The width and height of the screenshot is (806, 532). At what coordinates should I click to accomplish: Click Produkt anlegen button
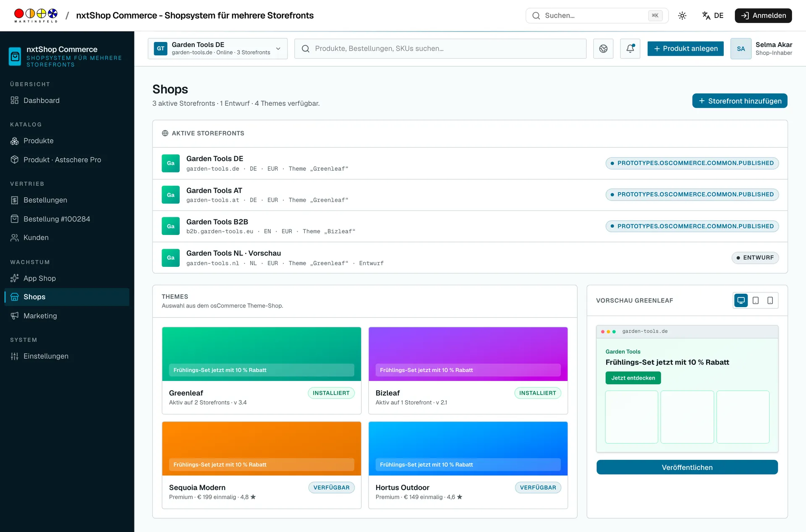tap(686, 49)
